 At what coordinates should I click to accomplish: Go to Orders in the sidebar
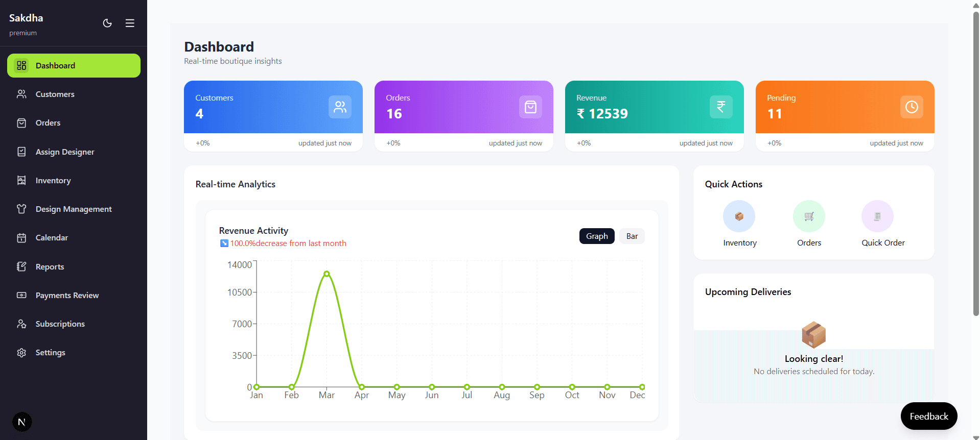[x=74, y=123]
